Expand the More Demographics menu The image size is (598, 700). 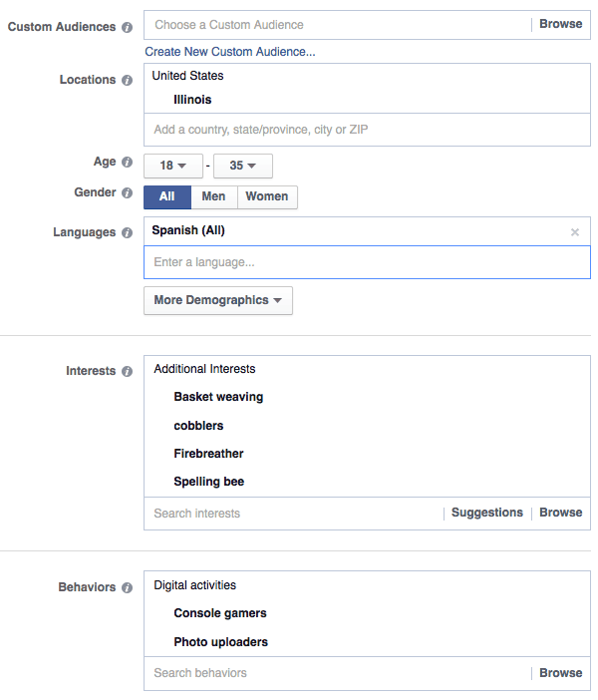point(218,300)
